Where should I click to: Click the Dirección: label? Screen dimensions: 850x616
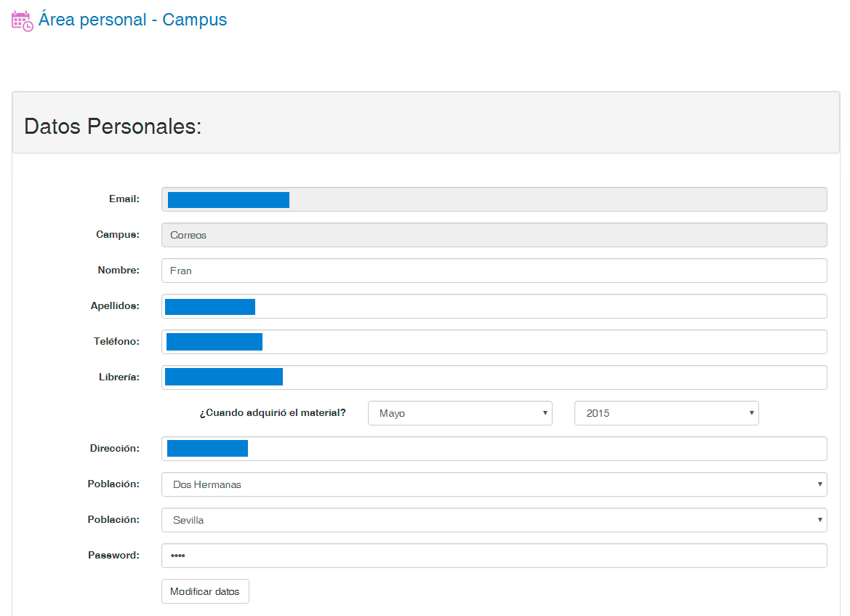pos(114,448)
